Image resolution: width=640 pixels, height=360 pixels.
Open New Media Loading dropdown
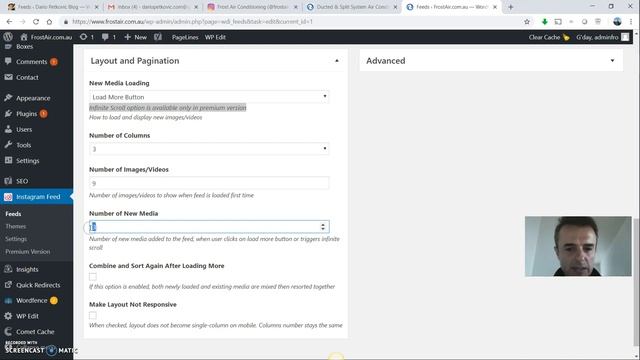pos(209,97)
